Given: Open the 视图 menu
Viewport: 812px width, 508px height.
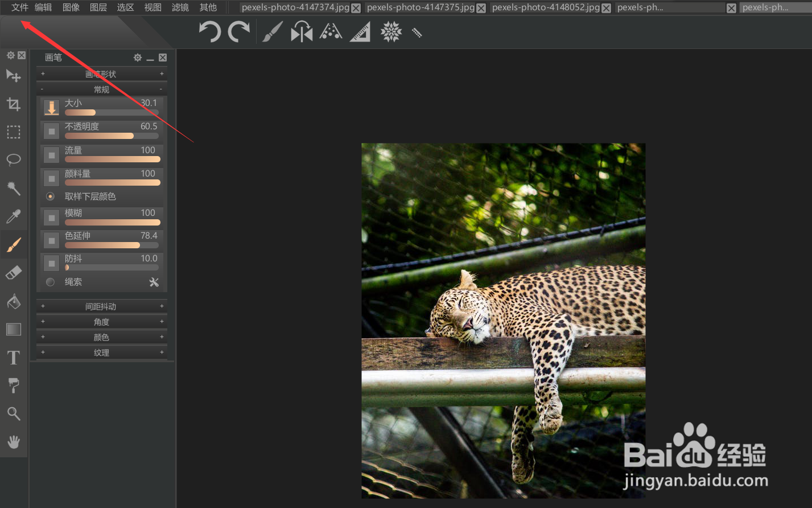Looking at the screenshot, I should (153, 7).
